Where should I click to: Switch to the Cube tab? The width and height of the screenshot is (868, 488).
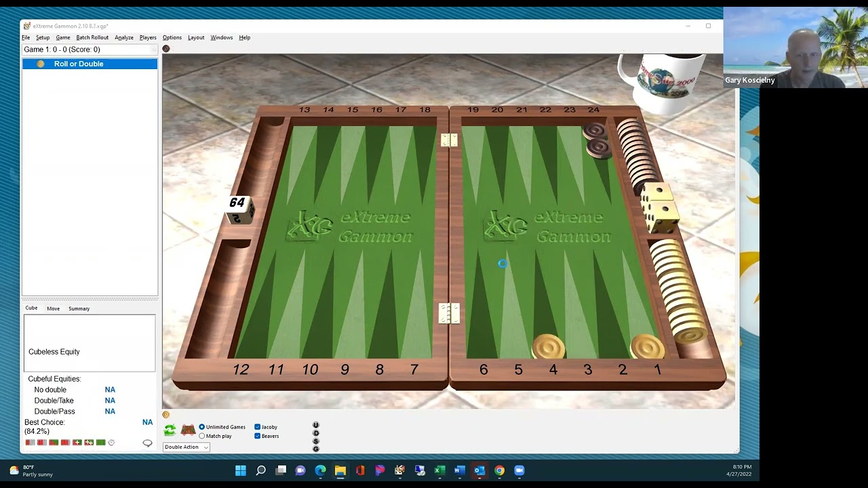pyautogui.click(x=31, y=308)
